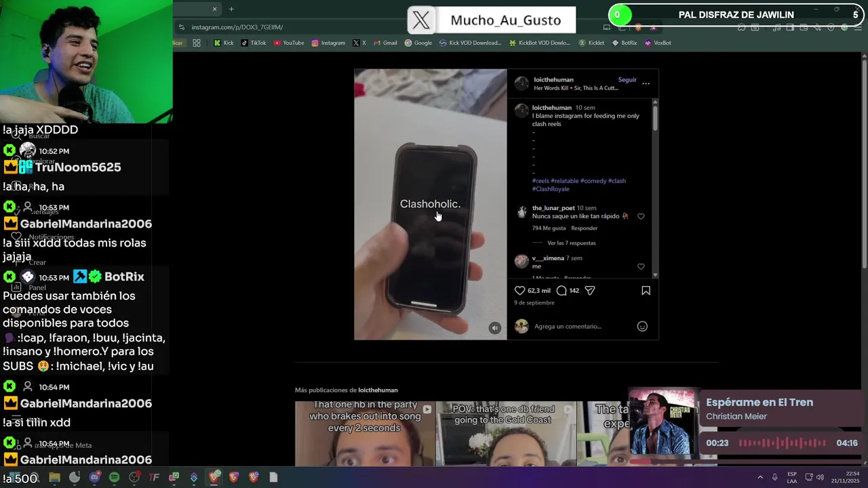Click the microphone icon in the system tray
The width and height of the screenshot is (868, 488).
[x=774, y=477]
